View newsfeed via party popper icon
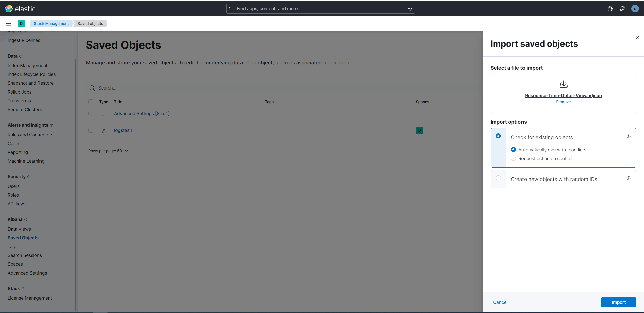 tap(622, 8)
